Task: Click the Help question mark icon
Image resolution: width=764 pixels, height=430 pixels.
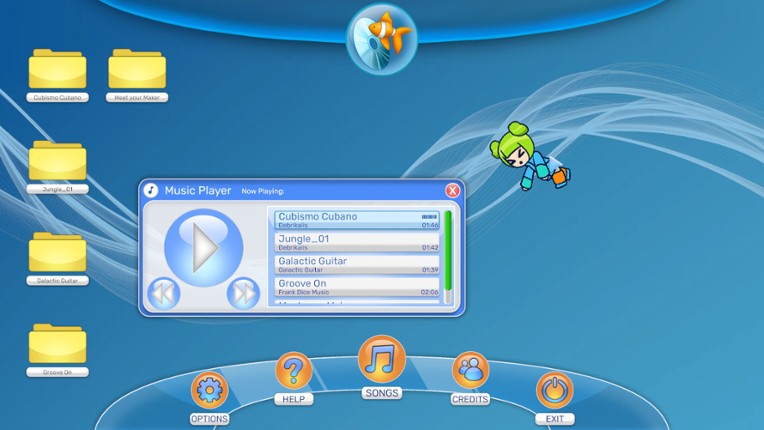Action: point(293,371)
